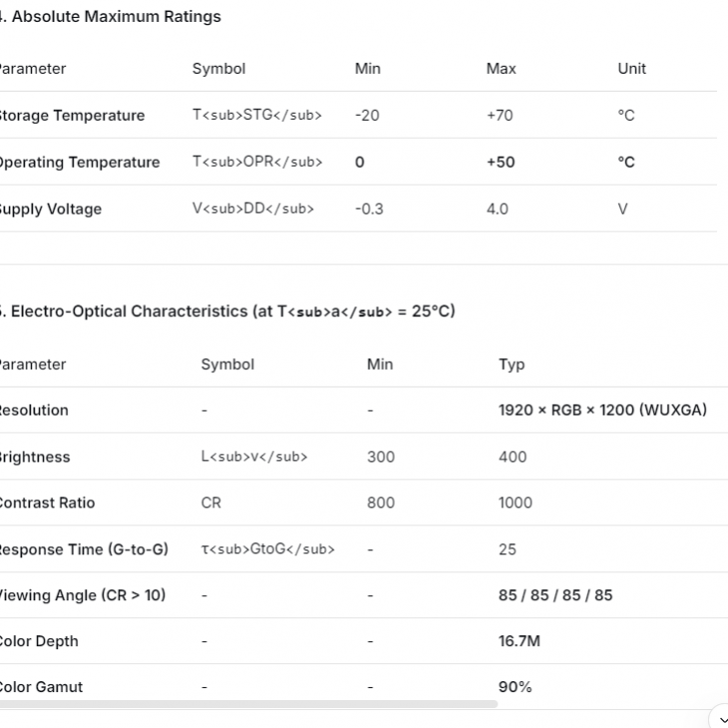
Task: Click the V<sub>DD</sub> symbol cell
Action: [253, 208]
